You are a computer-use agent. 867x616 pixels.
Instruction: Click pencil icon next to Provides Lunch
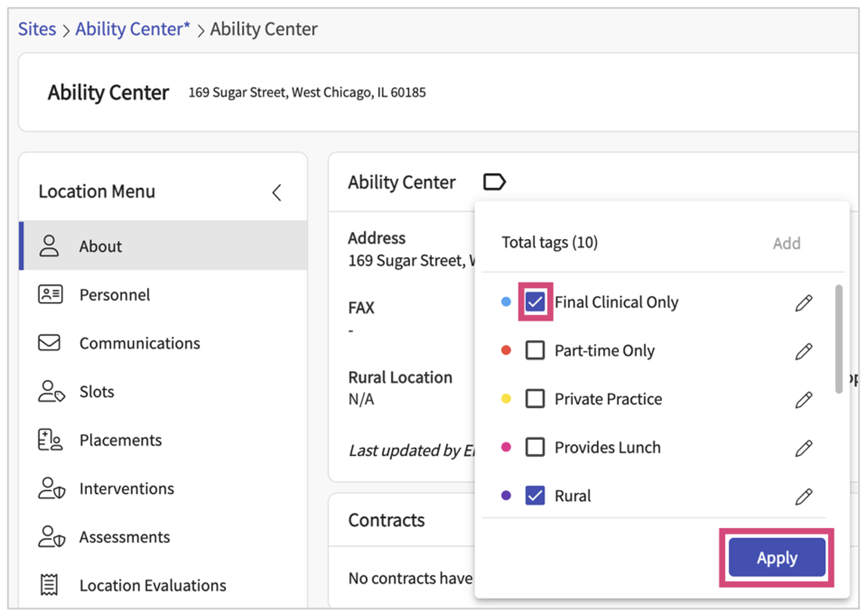(804, 448)
